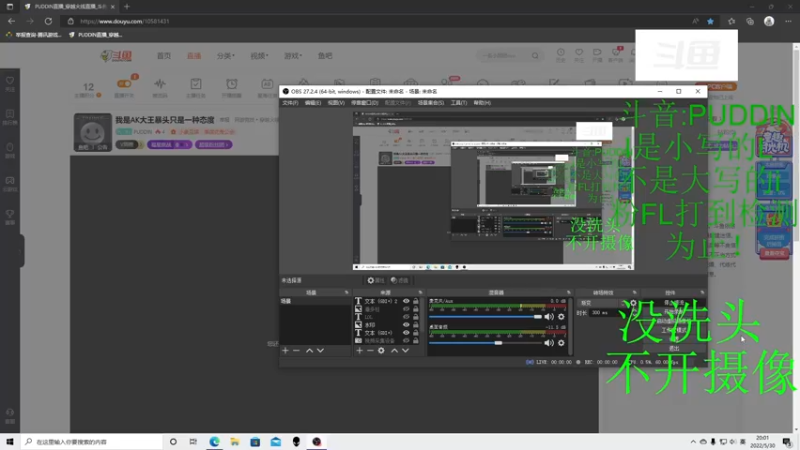The image size is (800, 450).
Task: Select the 场景 item in scenes list
Action: pos(315,301)
